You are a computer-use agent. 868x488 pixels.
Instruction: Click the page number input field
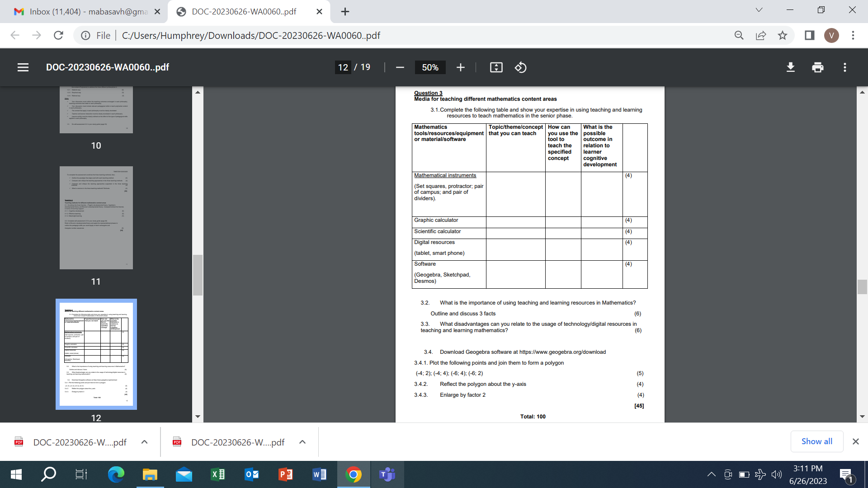(x=343, y=67)
